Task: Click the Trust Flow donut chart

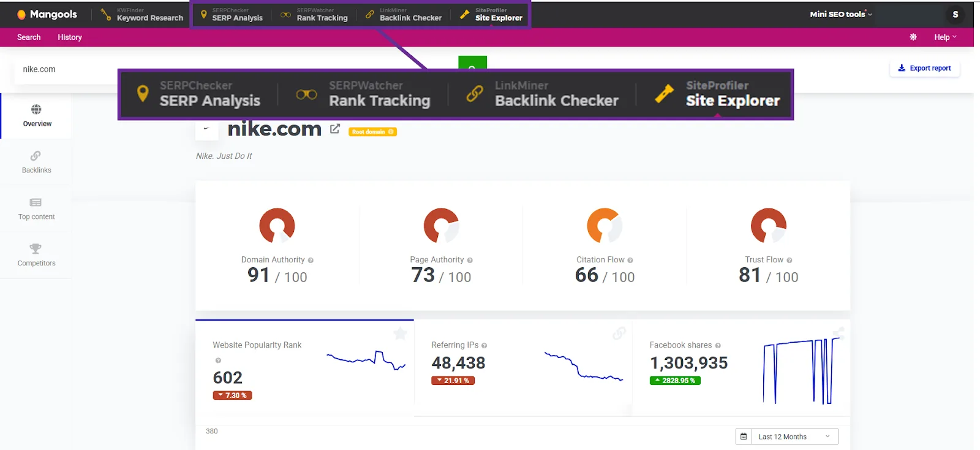Action: (x=769, y=226)
